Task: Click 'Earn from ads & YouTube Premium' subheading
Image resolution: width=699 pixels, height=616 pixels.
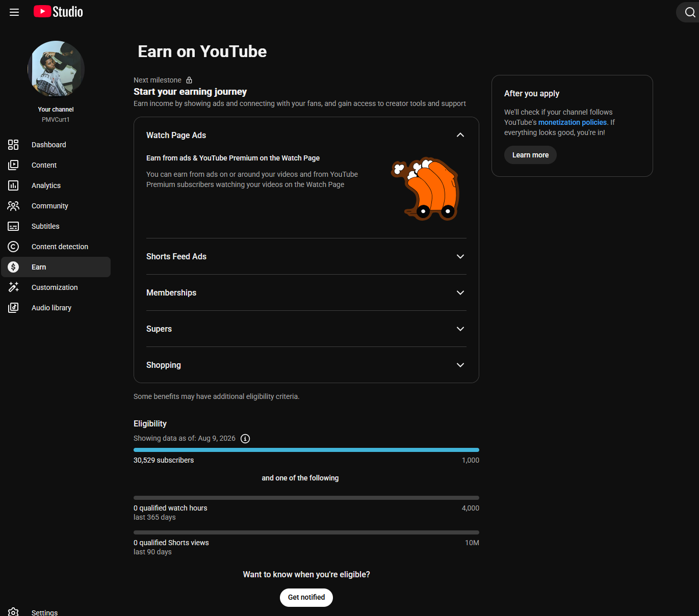Action: point(233,158)
